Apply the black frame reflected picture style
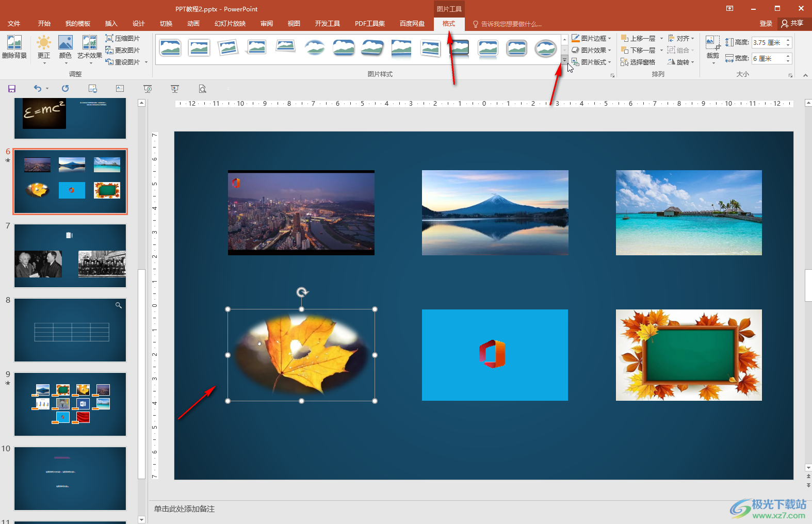Screen dimensions: 812x524 click(x=459, y=48)
